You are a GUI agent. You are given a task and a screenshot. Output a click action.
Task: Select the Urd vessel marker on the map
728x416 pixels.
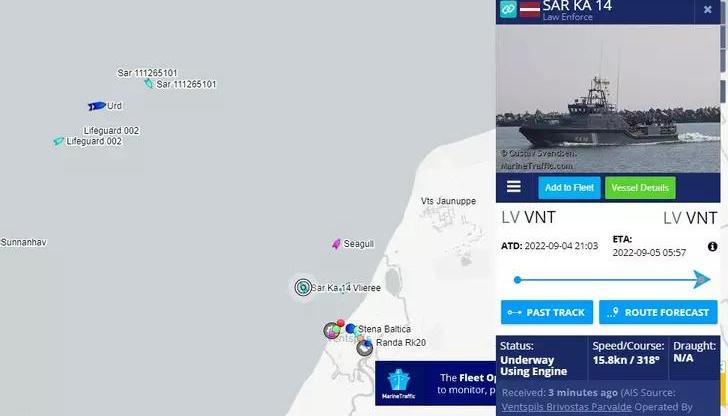(97, 106)
